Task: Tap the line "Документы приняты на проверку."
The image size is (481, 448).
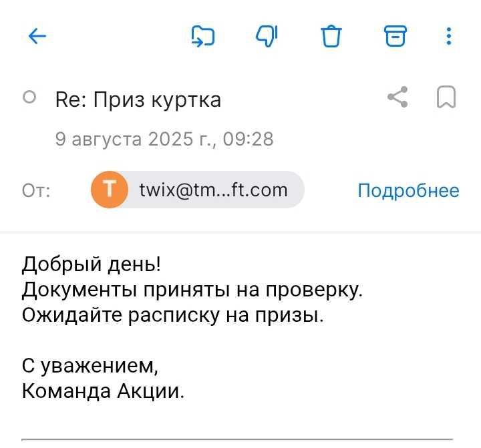Action: click(x=192, y=290)
